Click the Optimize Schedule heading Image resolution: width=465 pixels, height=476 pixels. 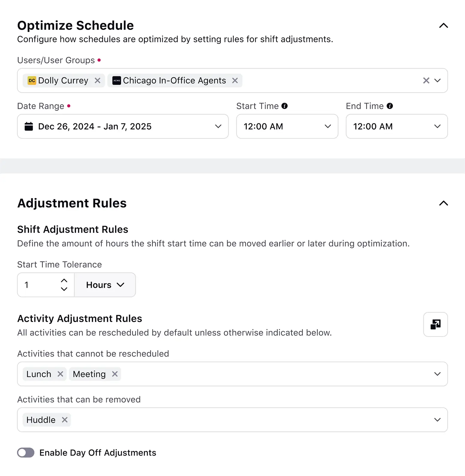click(x=76, y=25)
